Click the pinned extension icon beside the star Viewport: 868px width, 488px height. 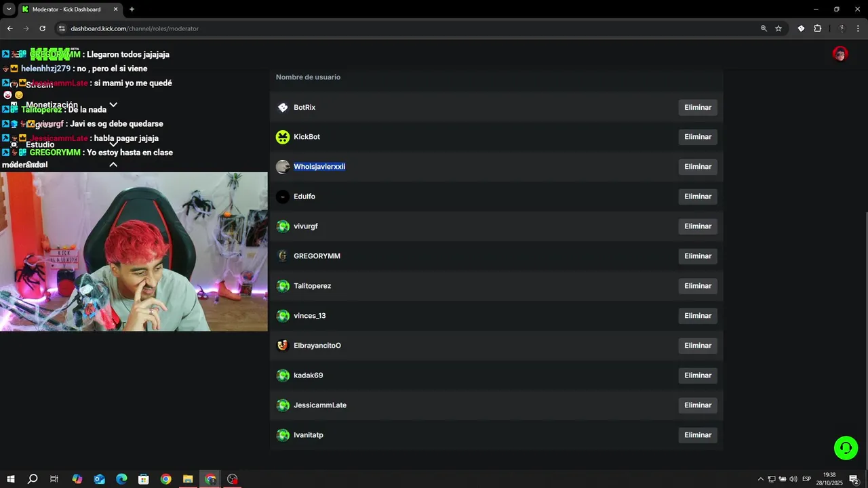tap(801, 28)
